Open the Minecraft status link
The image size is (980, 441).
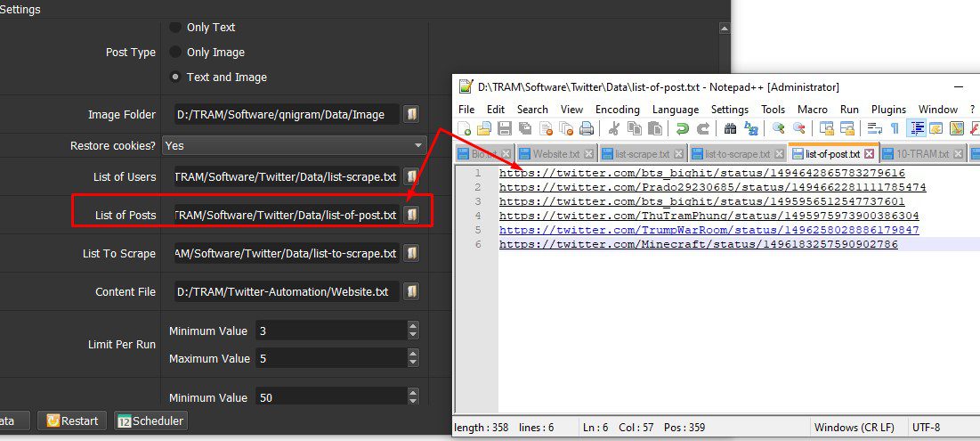pyautogui.click(x=698, y=245)
